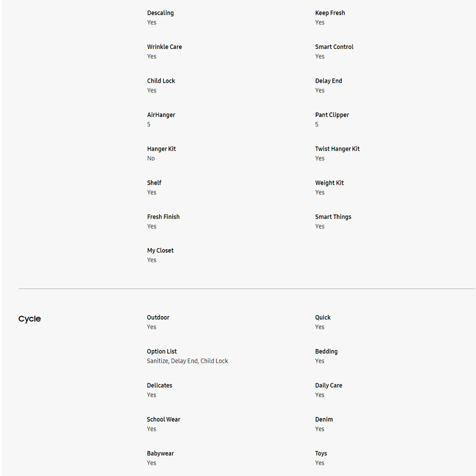The height and width of the screenshot is (476, 476).
Task: Select the Keep Fresh feature label
Action: 330,13
